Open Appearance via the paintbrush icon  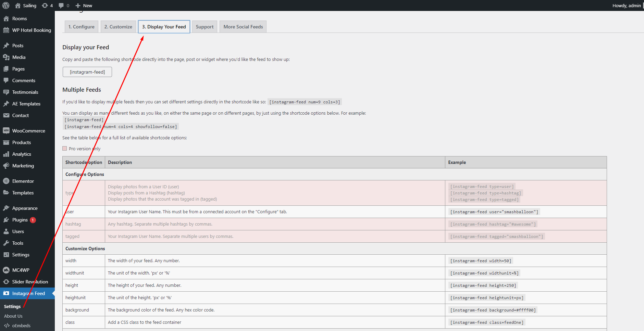[6, 208]
